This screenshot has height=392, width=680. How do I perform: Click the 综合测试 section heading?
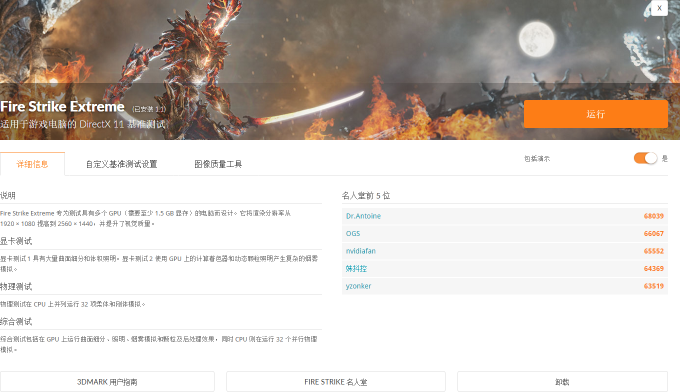coord(16,321)
